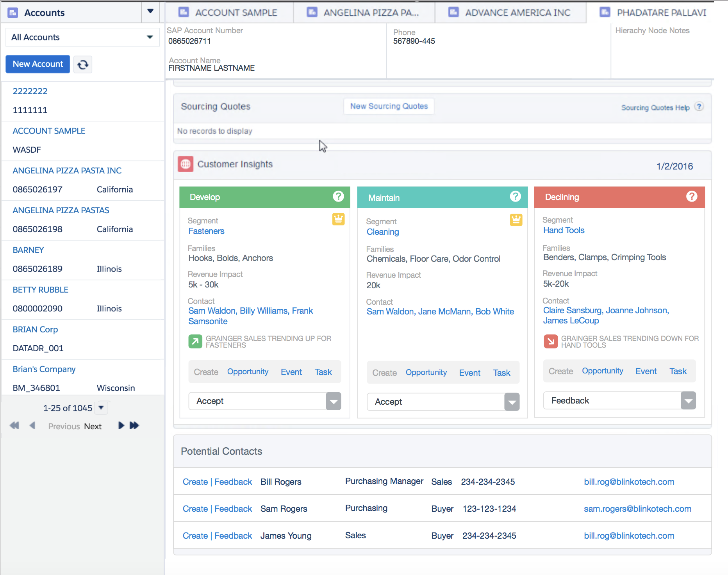This screenshot has width=728, height=575.
Task: Go to previous page arrow icon
Action: pos(32,425)
